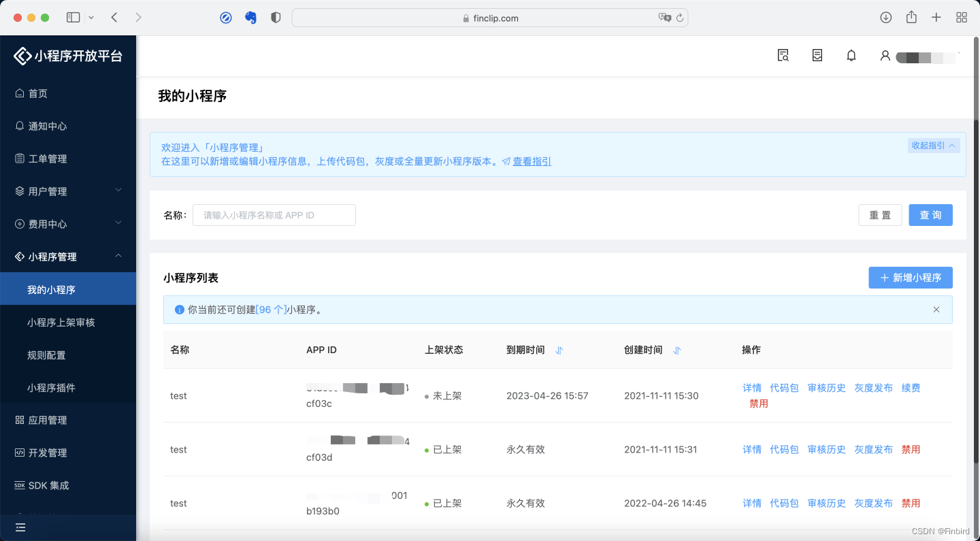
Task: Open the user profile icon in header
Action: pyautogui.click(x=885, y=55)
